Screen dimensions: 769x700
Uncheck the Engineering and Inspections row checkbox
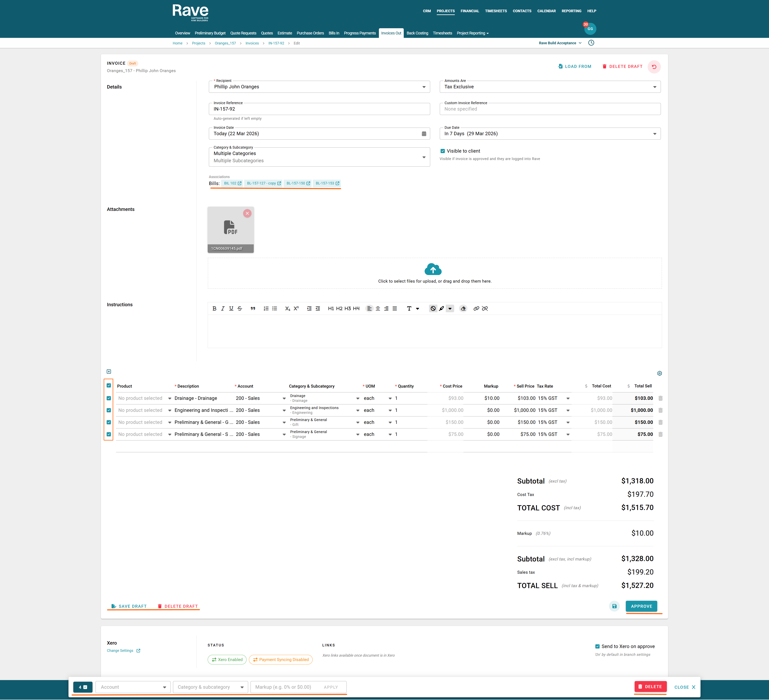click(109, 410)
